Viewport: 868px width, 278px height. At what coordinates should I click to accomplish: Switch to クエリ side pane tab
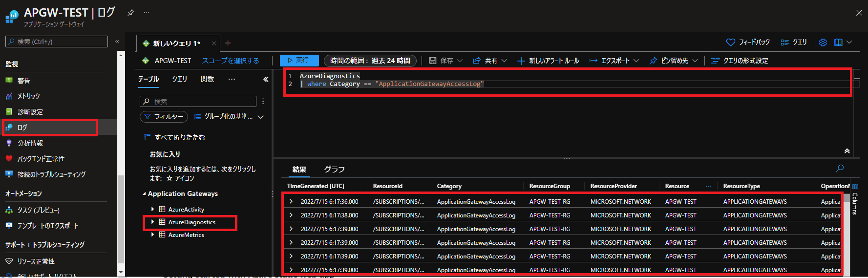[180, 79]
